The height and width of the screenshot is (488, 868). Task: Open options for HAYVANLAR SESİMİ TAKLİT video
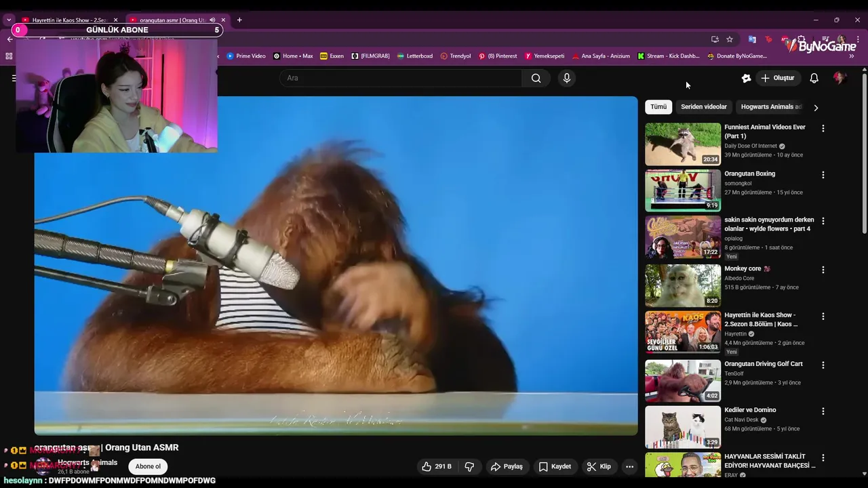tap(823, 458)
